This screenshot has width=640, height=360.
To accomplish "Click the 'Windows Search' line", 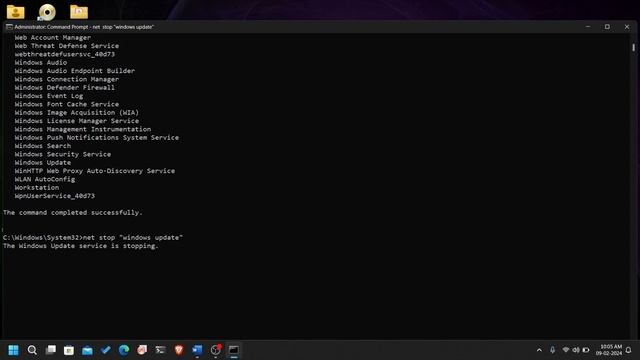I will (x=43, y=146).
